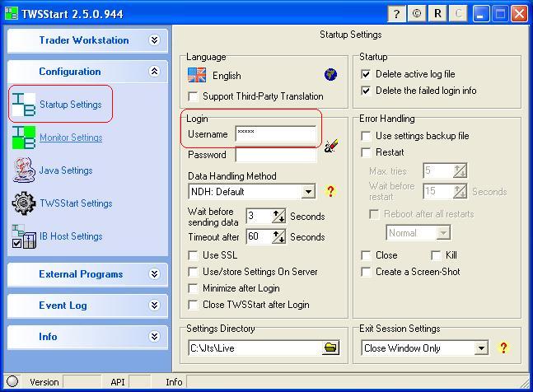533x392 pixels.
Task: Click the status indicator circle in status bar
Action: click(x=12, y=381)
